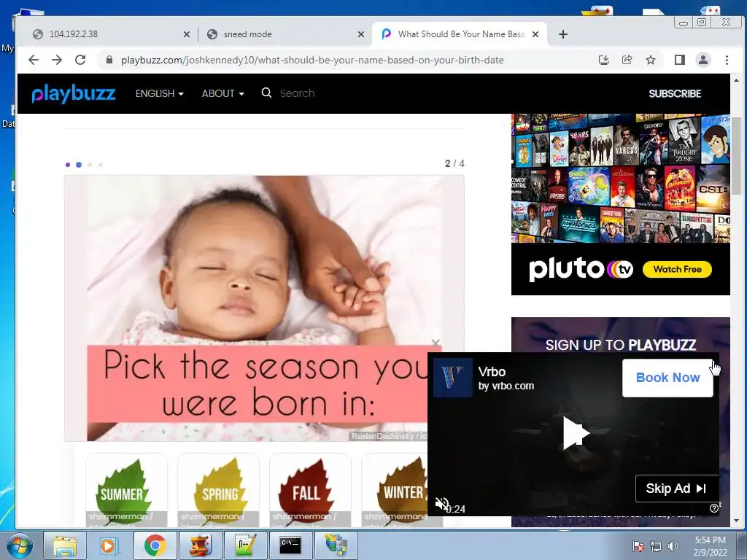Choose the FALL leaf answer
Viewport: 747px width, 560px height.
click(310, 491)
